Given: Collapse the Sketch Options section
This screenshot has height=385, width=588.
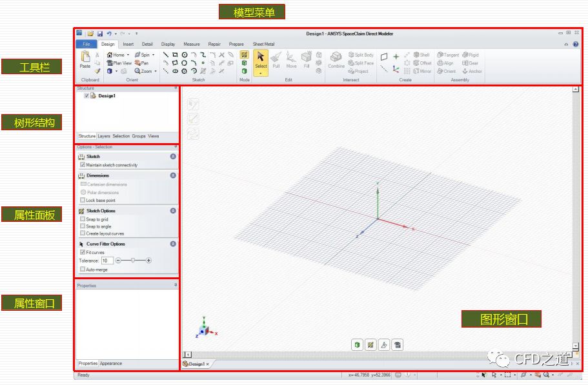Looking at the screenshot, I should pos(173,211).
